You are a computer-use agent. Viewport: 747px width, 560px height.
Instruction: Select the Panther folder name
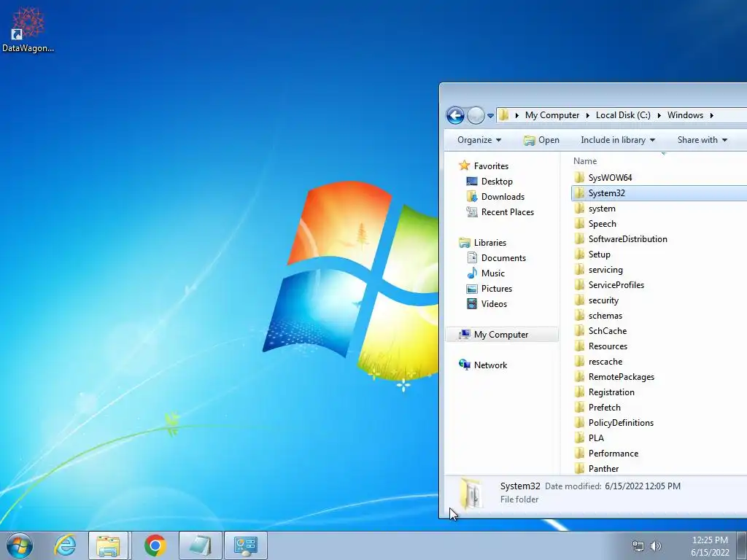pos(603,469)
